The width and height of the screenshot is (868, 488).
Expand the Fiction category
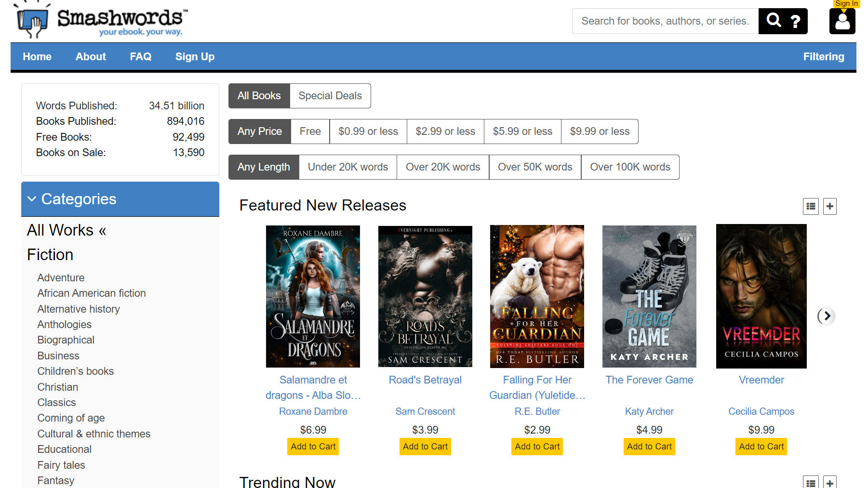pyautogui.click(x=50, y=255)
